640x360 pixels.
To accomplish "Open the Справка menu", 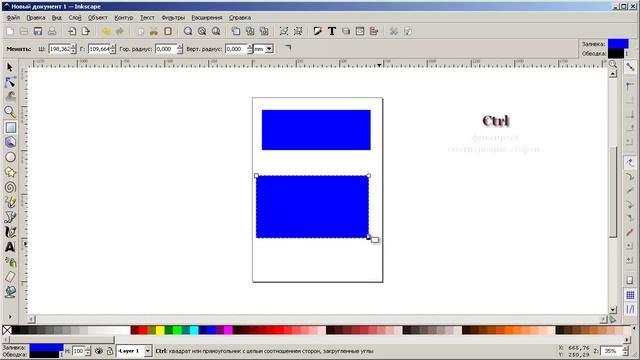I will click(x=240, y=18).
